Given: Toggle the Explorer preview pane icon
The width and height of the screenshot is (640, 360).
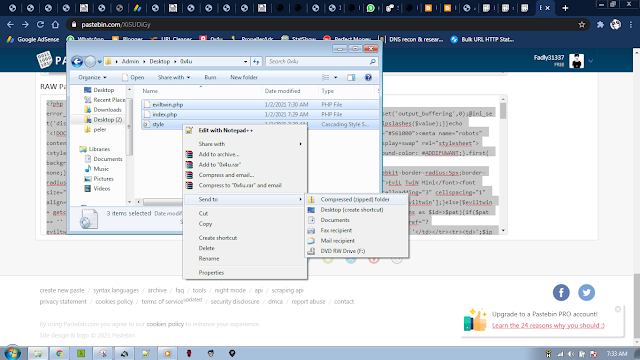Looking at the screenshot, I should 351,78.
